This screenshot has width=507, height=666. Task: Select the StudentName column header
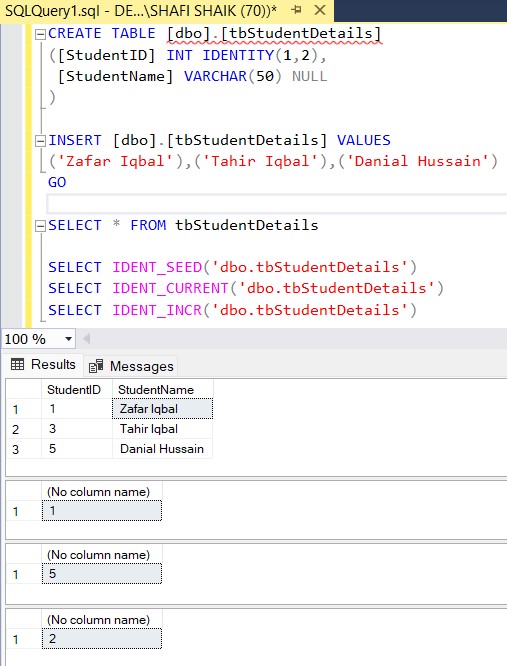tap(163, 389)
